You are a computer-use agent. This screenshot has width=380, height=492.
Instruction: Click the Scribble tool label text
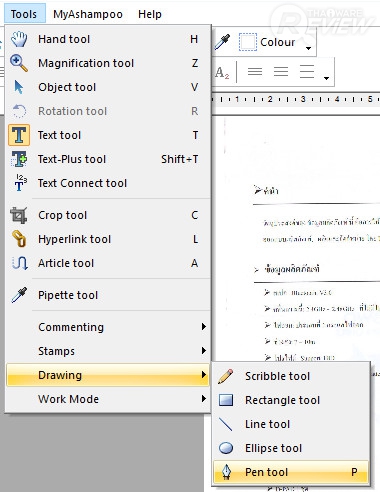click(x=277, y=376)
